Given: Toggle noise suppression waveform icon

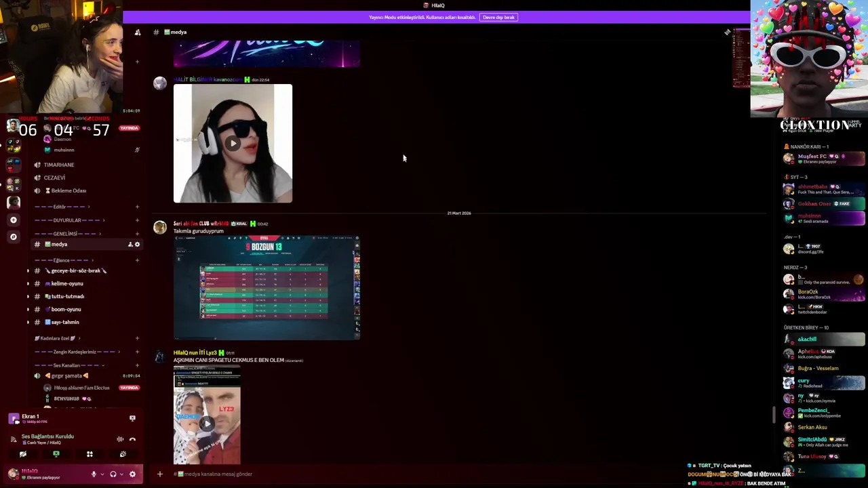Looking at the screenshot, I should point(120,439).
